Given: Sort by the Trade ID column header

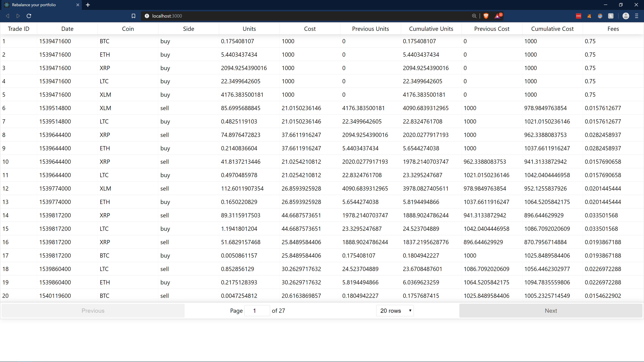Looking at the screenshot, I should 18,29.
